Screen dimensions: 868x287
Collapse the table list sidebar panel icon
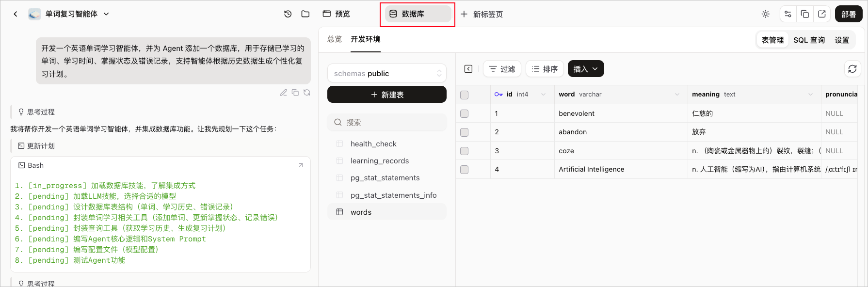pos(468,69)
